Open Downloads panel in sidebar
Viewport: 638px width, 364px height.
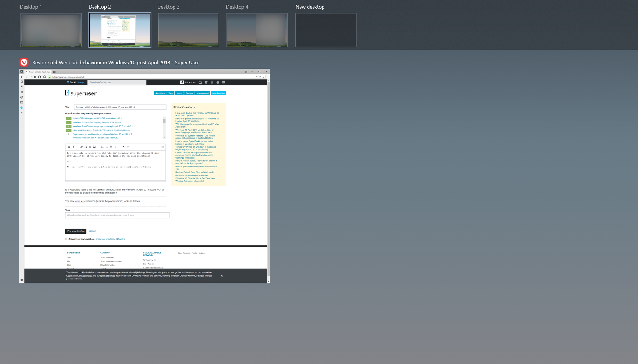[22, 87]
